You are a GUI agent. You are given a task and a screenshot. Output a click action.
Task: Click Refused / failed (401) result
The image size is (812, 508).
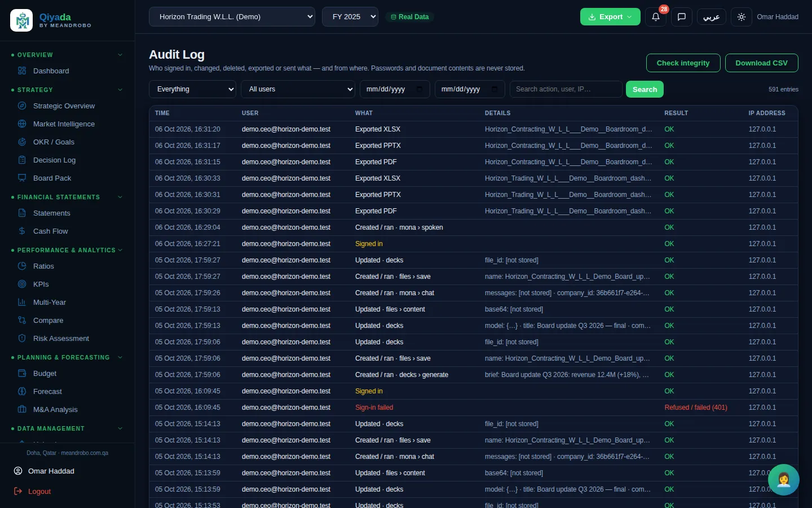tap(696, 408)
